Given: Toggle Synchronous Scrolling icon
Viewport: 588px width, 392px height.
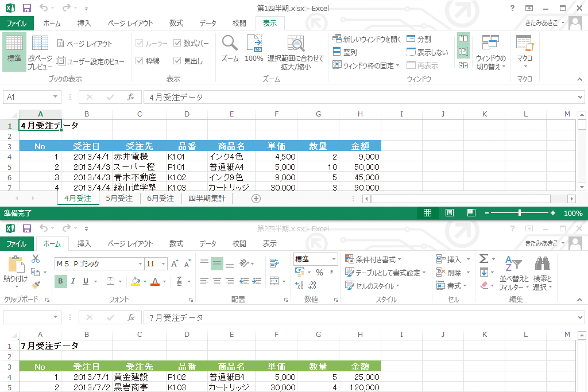Looking at the screenshot, I should coord(463,52).
